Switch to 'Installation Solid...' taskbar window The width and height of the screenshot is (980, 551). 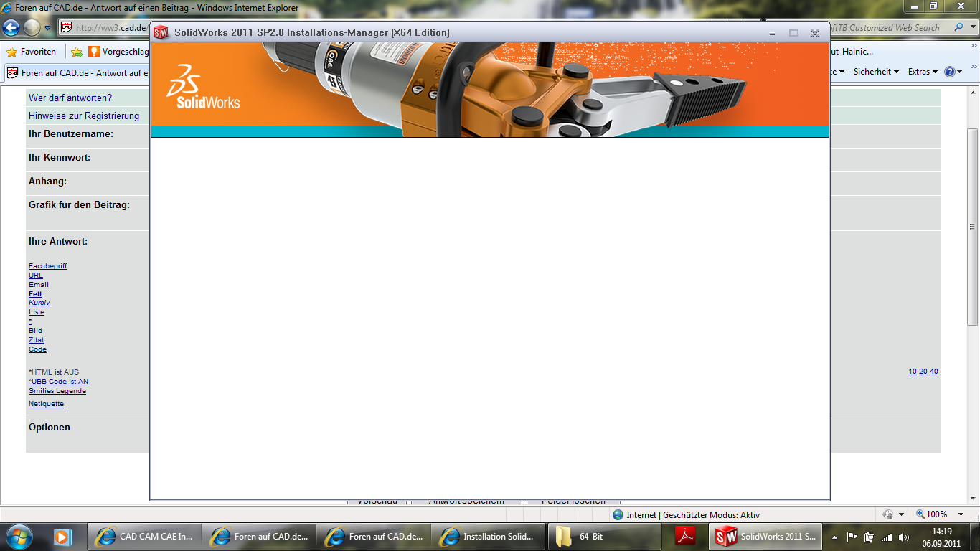(x=488, y=537)
